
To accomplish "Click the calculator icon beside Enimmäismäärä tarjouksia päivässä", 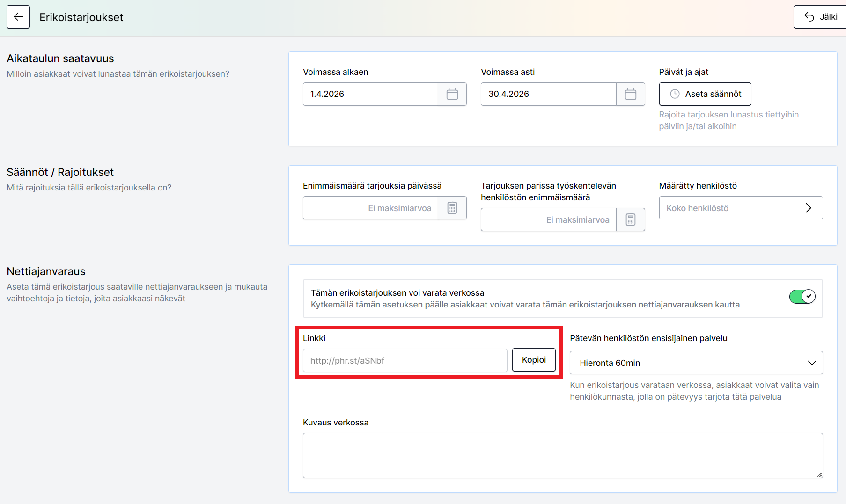I will [x=452, y=208].
